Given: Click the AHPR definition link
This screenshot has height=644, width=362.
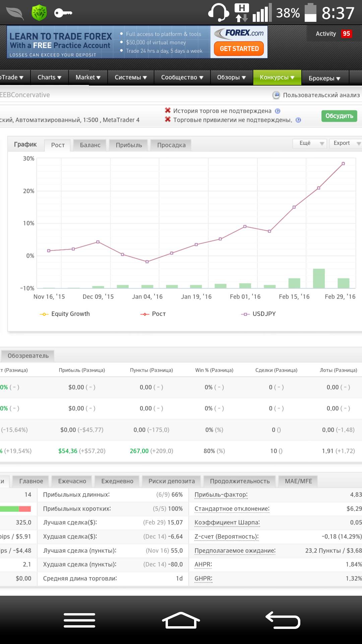Looking at the screenshot, I should click(203, 565).
